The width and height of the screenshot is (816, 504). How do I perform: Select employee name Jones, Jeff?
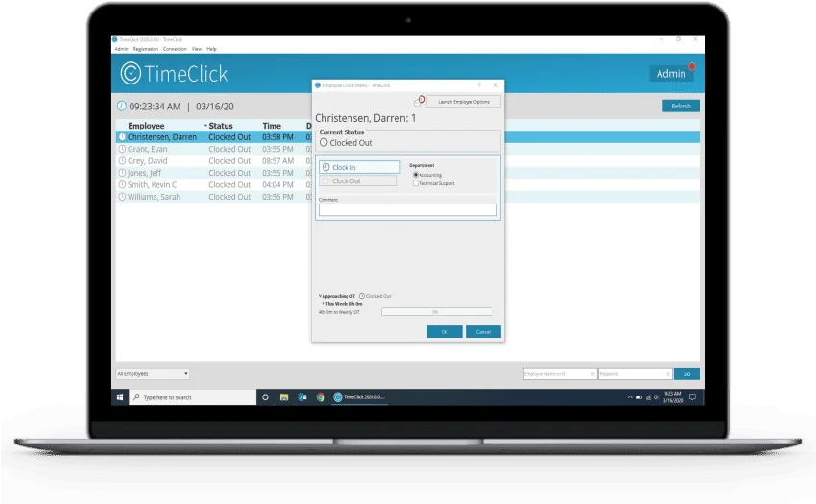(x=144, y=173)
